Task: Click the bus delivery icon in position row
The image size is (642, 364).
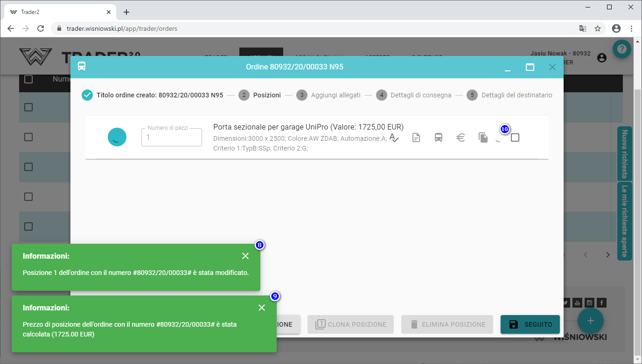Action: pos(439,137)
